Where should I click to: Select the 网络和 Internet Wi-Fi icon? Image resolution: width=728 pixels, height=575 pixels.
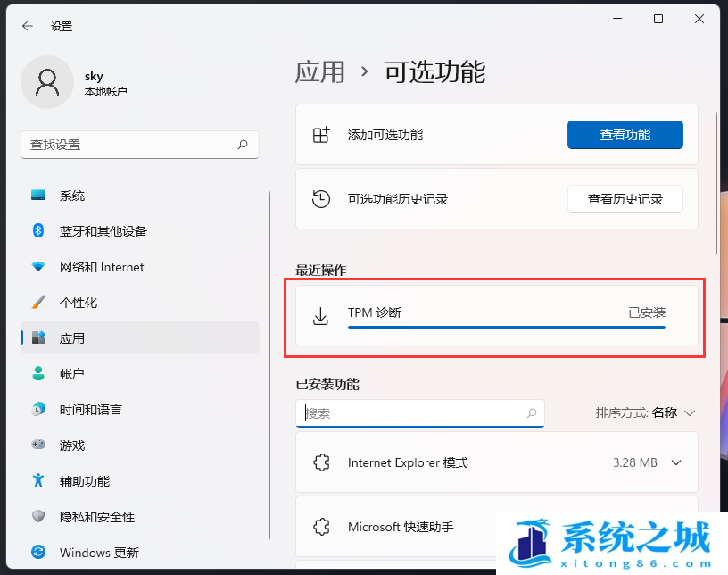tap(38, 267)
